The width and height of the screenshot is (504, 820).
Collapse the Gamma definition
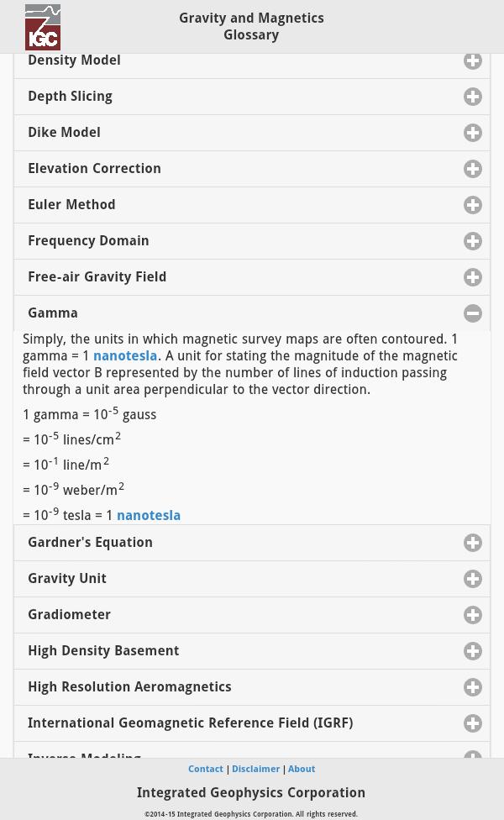tap(473, 313)
